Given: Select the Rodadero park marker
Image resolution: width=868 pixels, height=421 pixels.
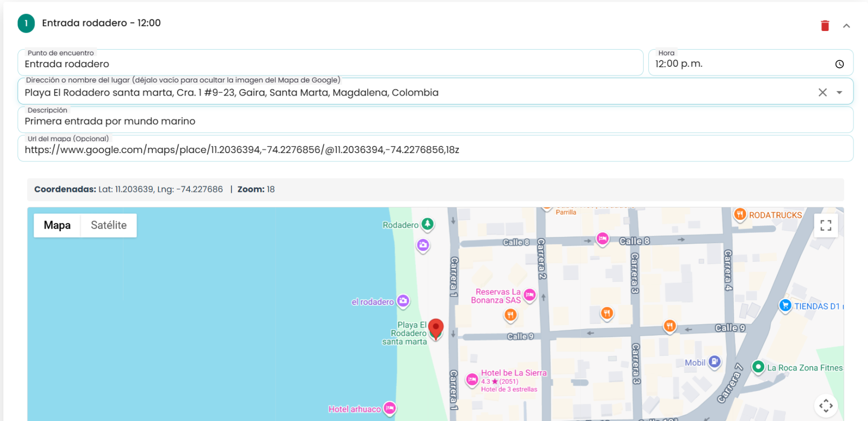Looking at the screenshot, I should click(427, 224).
